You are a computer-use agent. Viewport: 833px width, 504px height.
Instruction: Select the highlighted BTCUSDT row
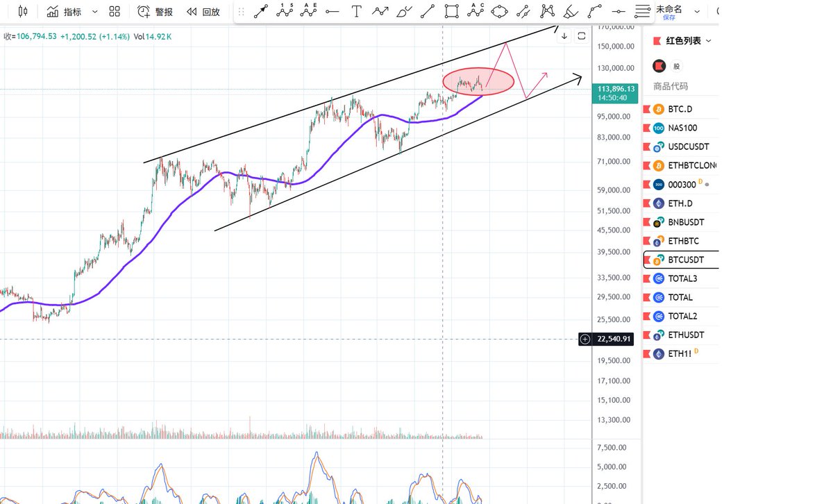coord(681,260)
